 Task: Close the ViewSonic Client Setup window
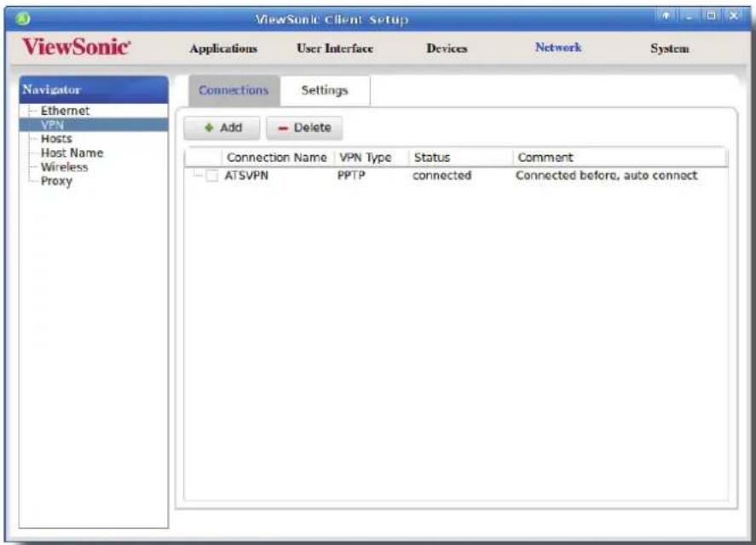pyautogui.click(x=734, y=16)
